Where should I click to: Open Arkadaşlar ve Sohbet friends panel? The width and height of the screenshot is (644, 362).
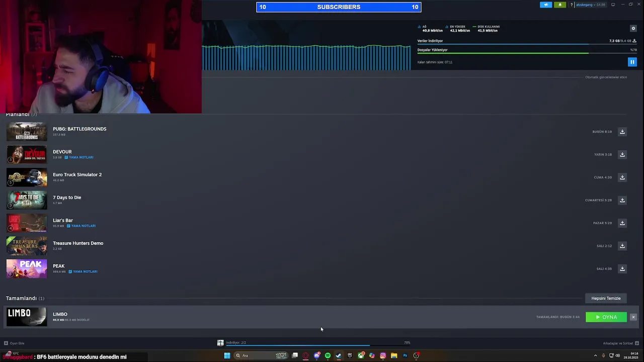coord(621,343)
